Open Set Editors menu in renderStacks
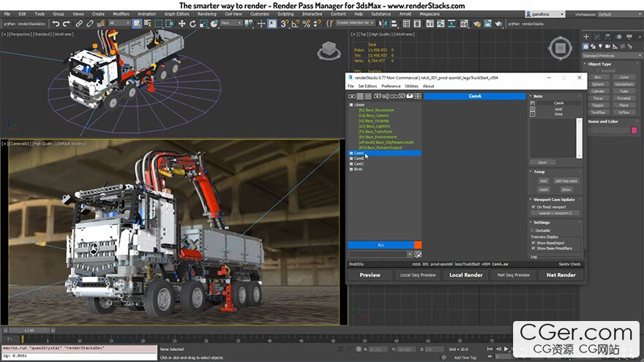 click(367, 86)
